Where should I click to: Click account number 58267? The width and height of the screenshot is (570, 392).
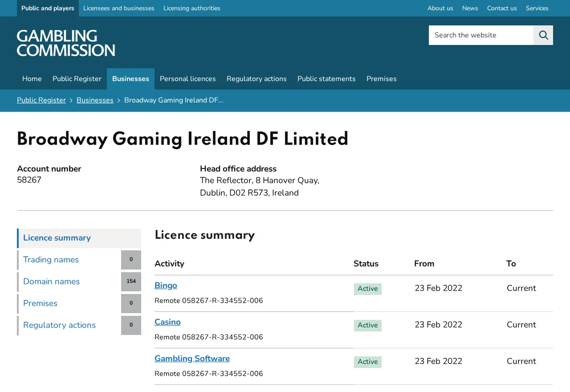(x=29, y=181)
